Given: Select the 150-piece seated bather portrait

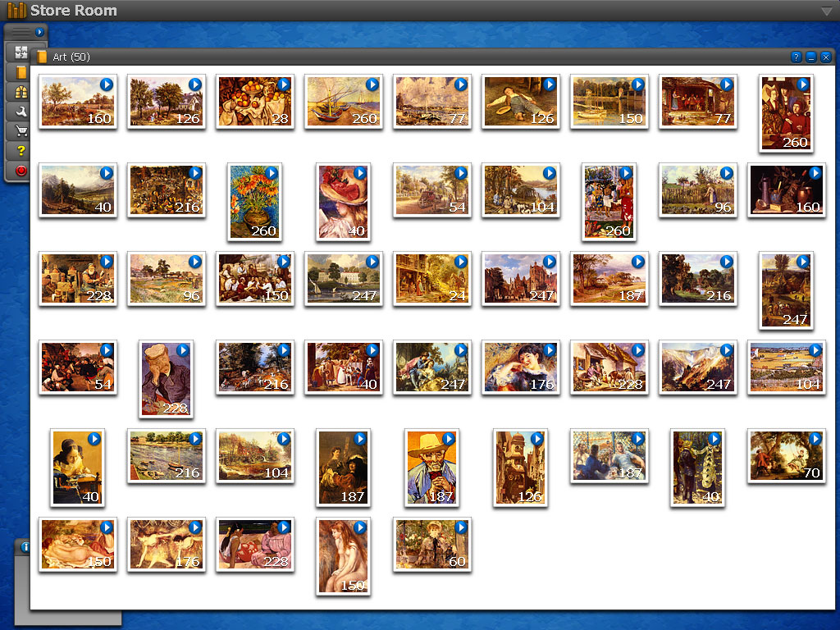Looking at the screenshot, I should 343,557.
